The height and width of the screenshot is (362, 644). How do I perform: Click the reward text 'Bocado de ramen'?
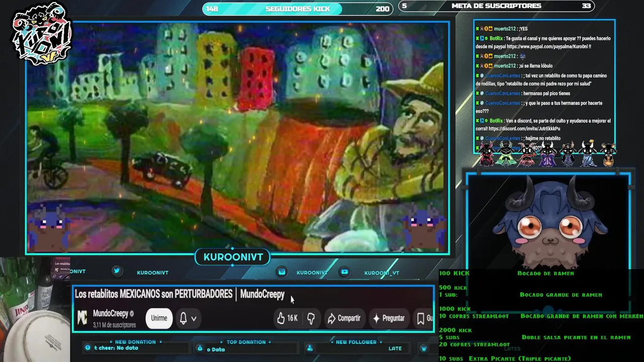pyautogui.click(x=545, y=274)
